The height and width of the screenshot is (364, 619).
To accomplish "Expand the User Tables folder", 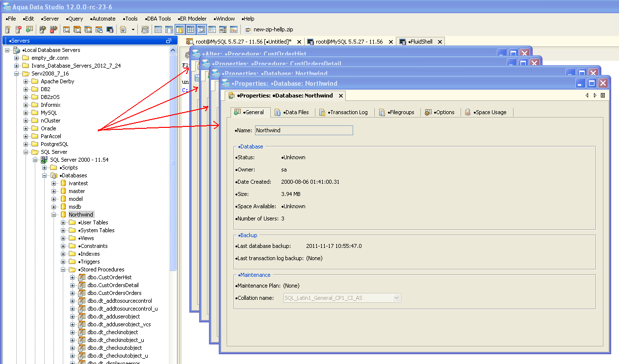I will [63, 222].
